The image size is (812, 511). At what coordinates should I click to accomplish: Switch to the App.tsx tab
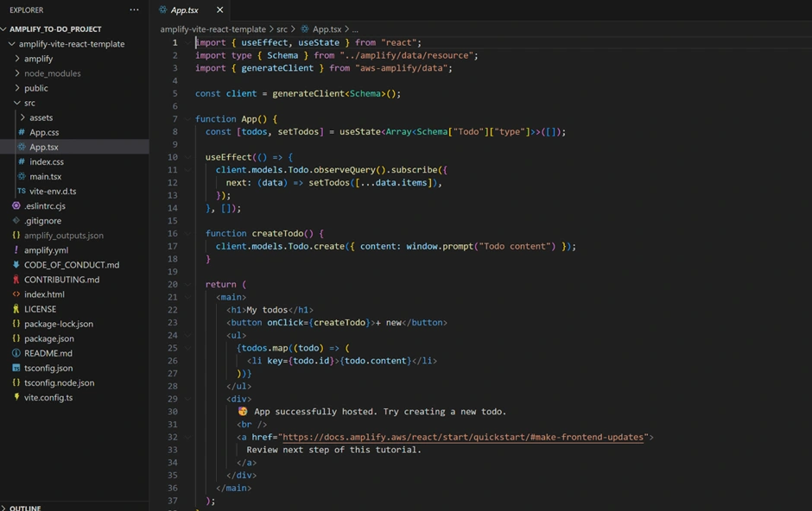point(184,9)
